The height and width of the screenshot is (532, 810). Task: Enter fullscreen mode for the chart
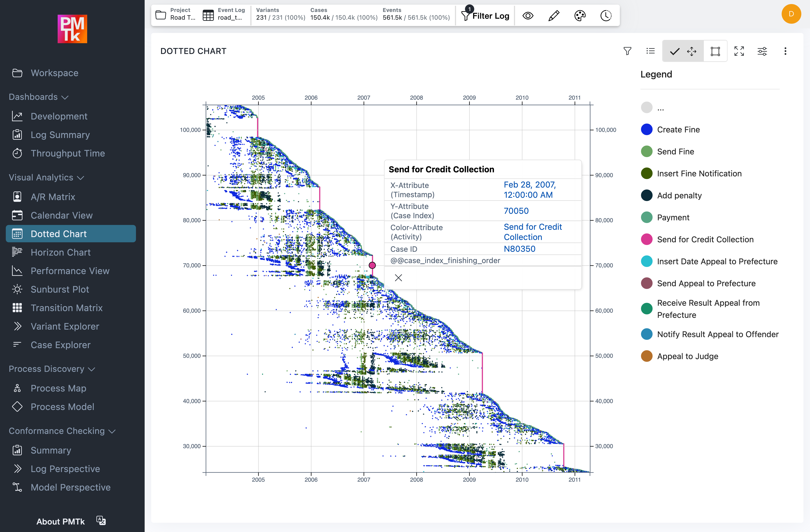(739, 51)
